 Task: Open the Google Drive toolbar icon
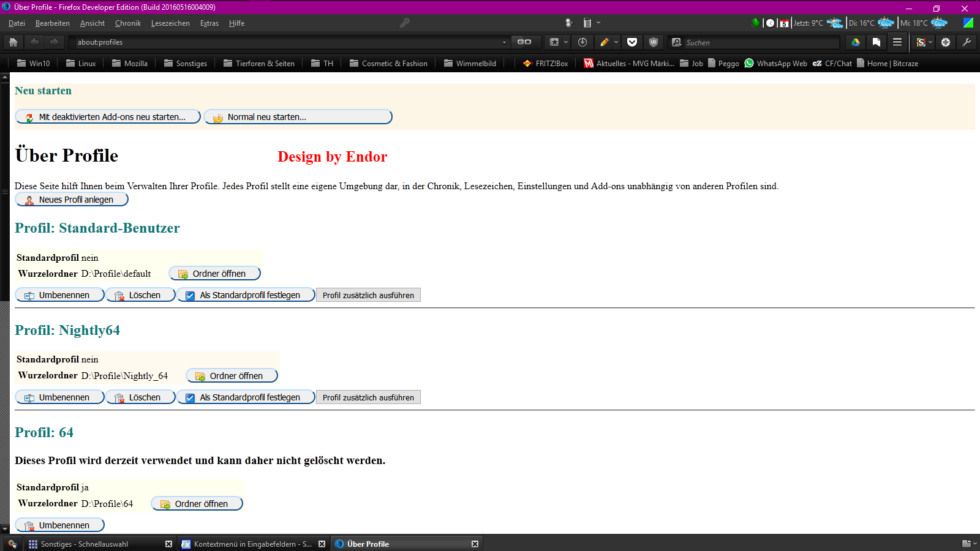click(856, 42)
